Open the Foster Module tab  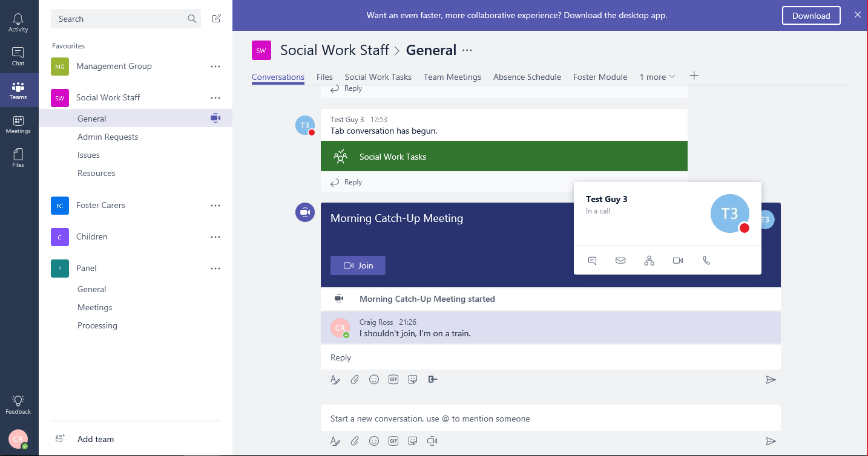tap(600, 77)
